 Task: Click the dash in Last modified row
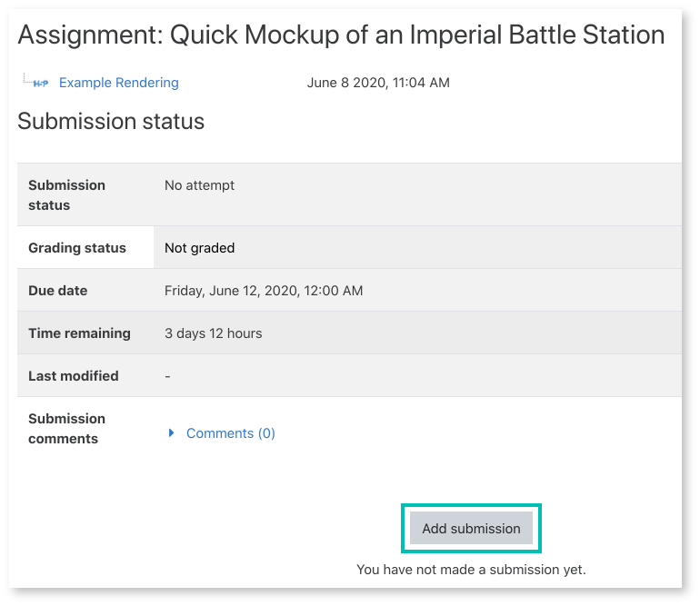pos(167,376)
